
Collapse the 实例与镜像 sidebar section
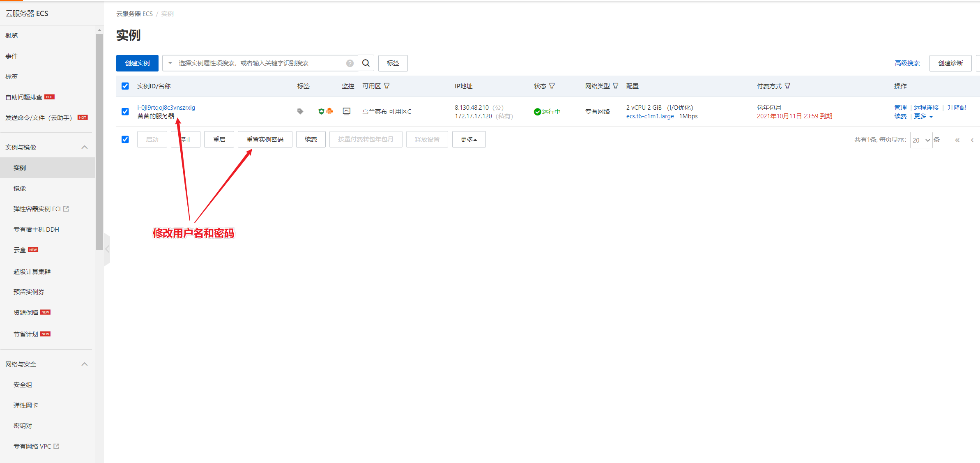(85, 147)
